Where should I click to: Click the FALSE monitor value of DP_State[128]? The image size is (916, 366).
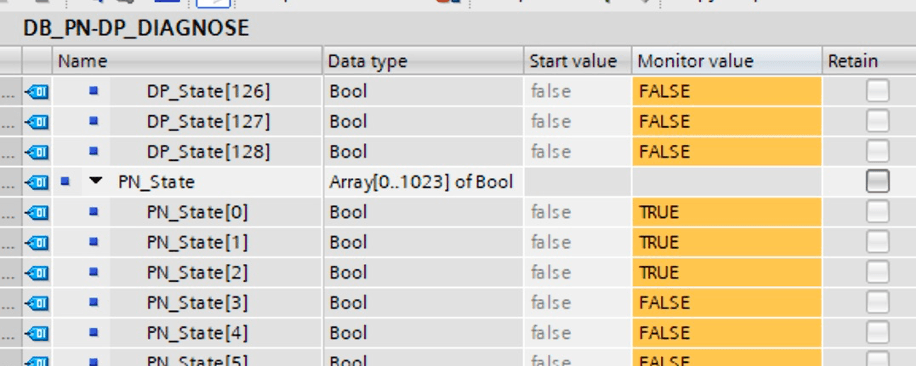(x=727, y=152)
